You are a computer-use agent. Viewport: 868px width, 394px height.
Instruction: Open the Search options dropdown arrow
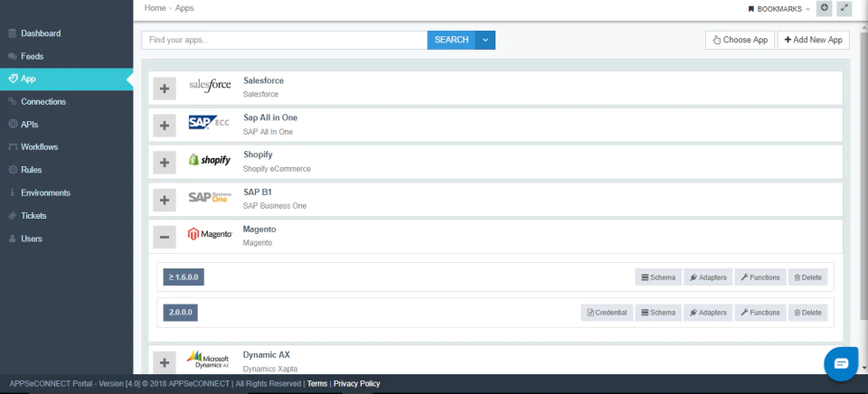[x=486, y=40]
